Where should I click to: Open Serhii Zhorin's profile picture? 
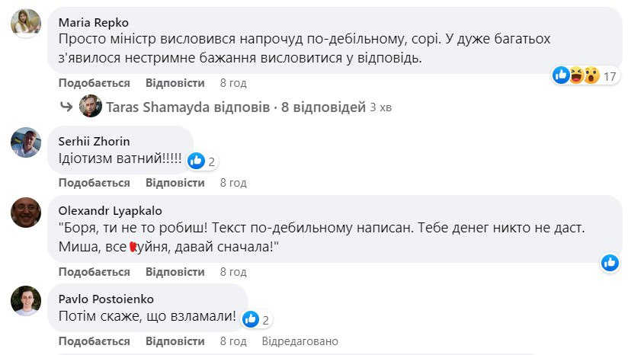click(x=25, y=142)
